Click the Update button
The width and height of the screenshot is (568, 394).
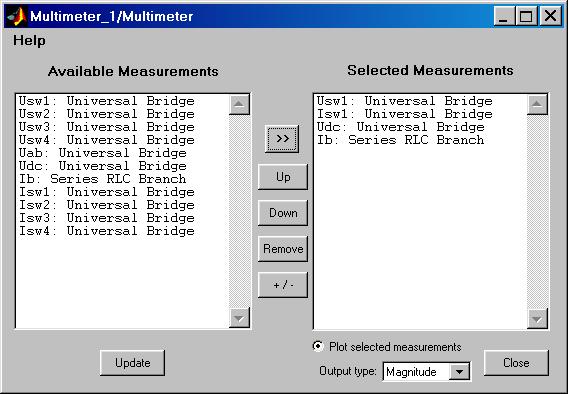click(133, 363)
